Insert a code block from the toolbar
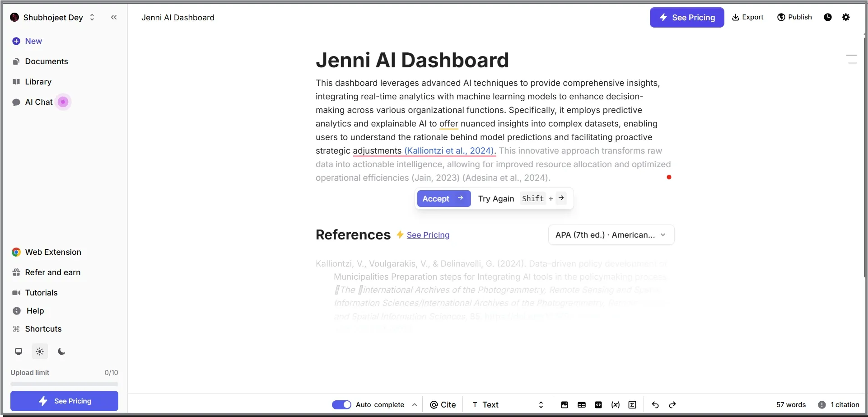This screenshot has height=417, width=868. coord(598,405)
